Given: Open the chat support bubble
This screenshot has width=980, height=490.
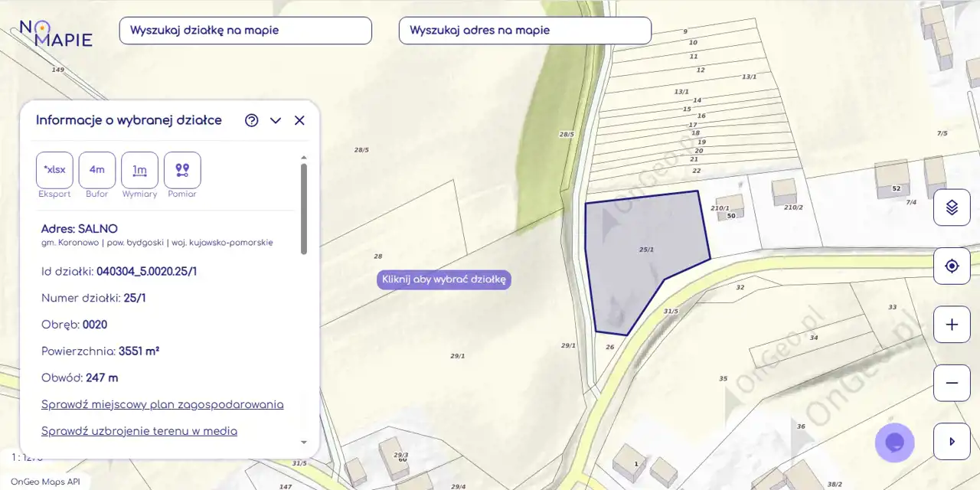Looking at the screenshot, I should click(894, 443).
